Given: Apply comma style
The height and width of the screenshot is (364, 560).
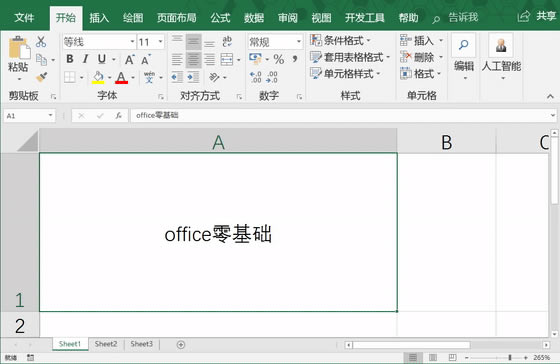Looking at the screenshot, I should pos(295,59).
